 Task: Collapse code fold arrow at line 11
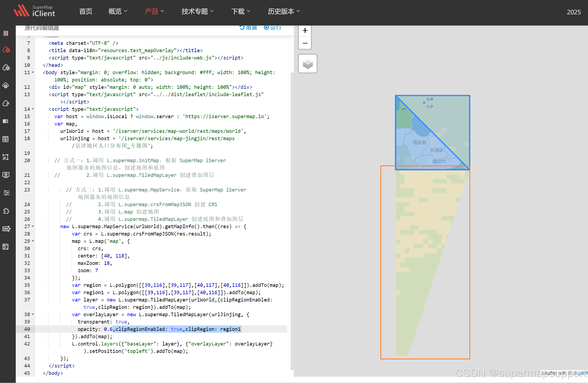point(33,72)
